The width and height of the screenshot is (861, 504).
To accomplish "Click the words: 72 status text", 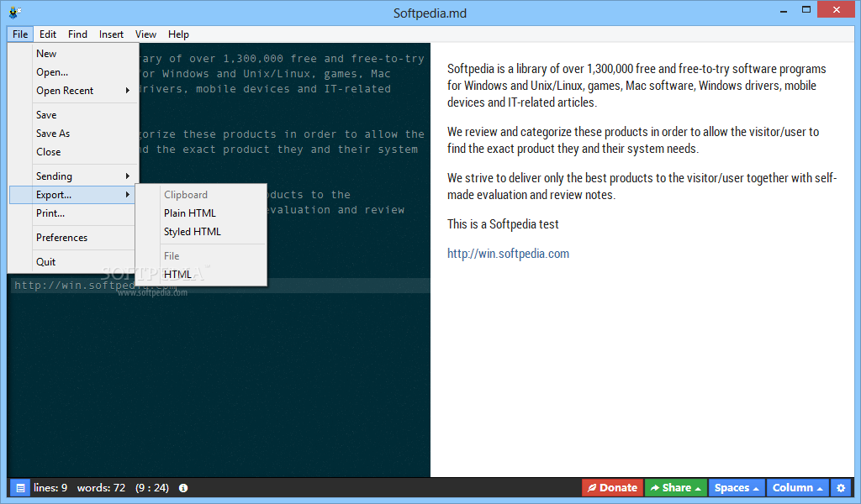I will coord(101,487).
